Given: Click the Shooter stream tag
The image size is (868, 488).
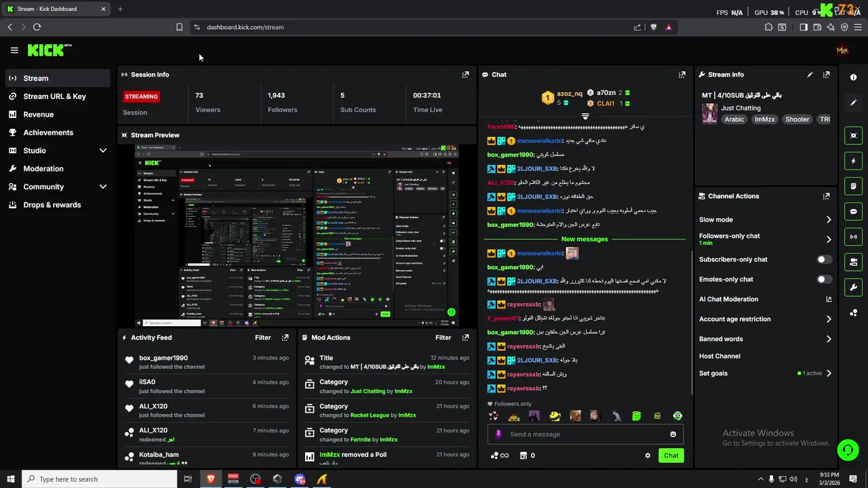Looking at the screenshot, I should pos(797,119).
